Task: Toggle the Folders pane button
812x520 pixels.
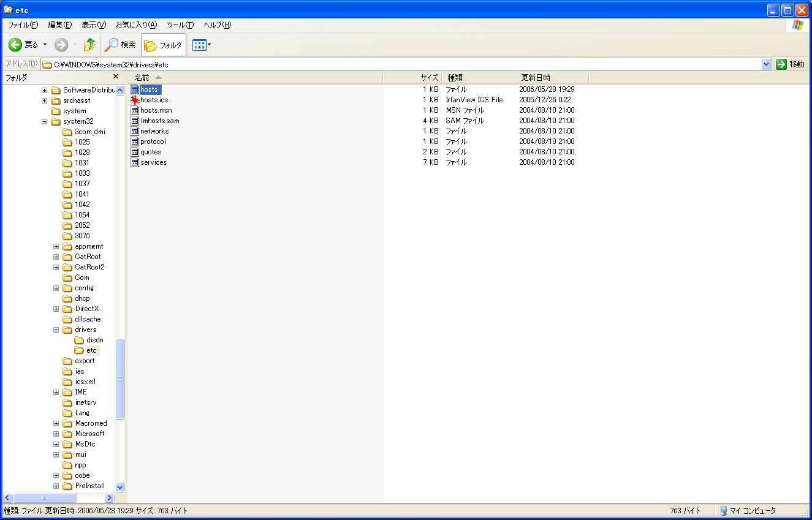Action: 164,45
